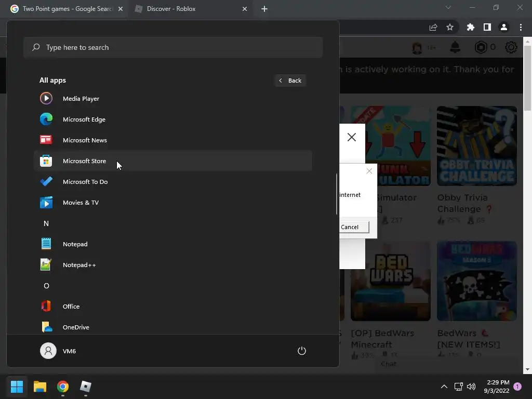This screenshot has width=532, height=399.
Task: Open the notification count badge
Action: click(517, 387)
